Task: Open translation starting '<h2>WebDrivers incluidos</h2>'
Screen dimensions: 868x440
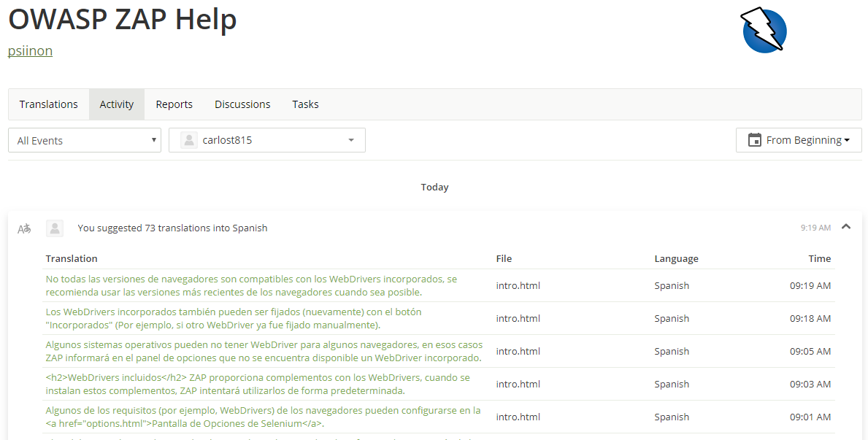Action: tap(258, 384)
